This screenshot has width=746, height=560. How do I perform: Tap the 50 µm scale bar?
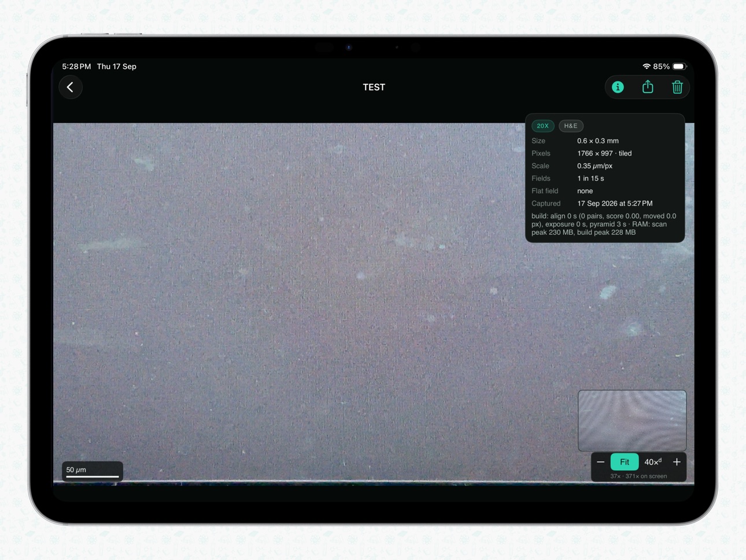93,471
